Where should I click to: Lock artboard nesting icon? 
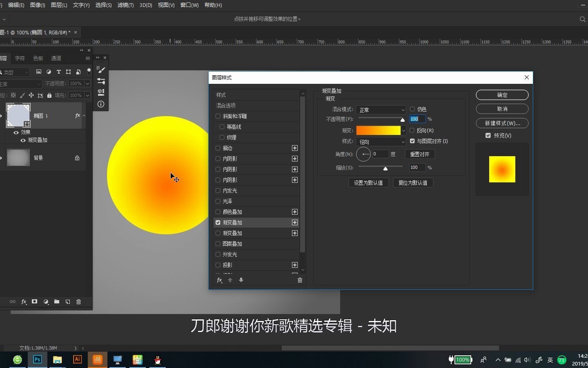tap(40, 95)
